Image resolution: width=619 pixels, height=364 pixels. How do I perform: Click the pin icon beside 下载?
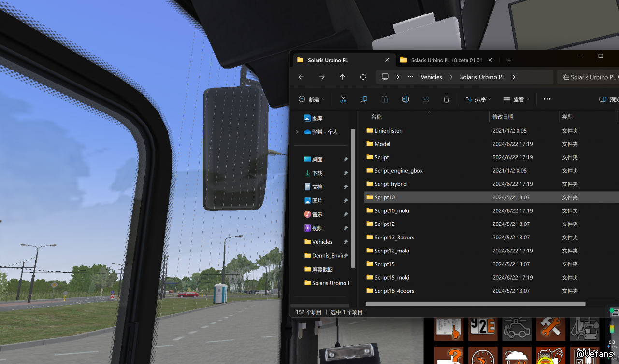coord(345,173)
